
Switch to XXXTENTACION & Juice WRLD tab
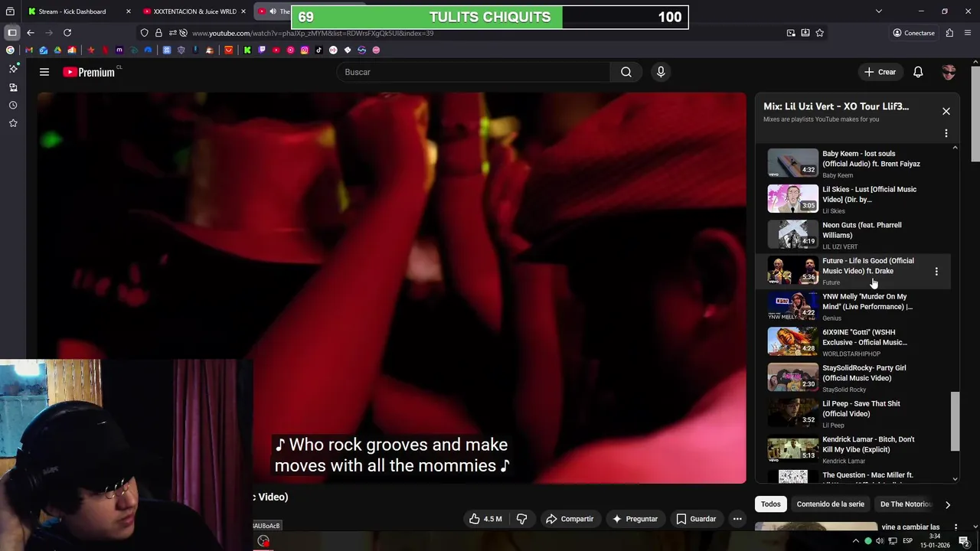click(194, 11)
